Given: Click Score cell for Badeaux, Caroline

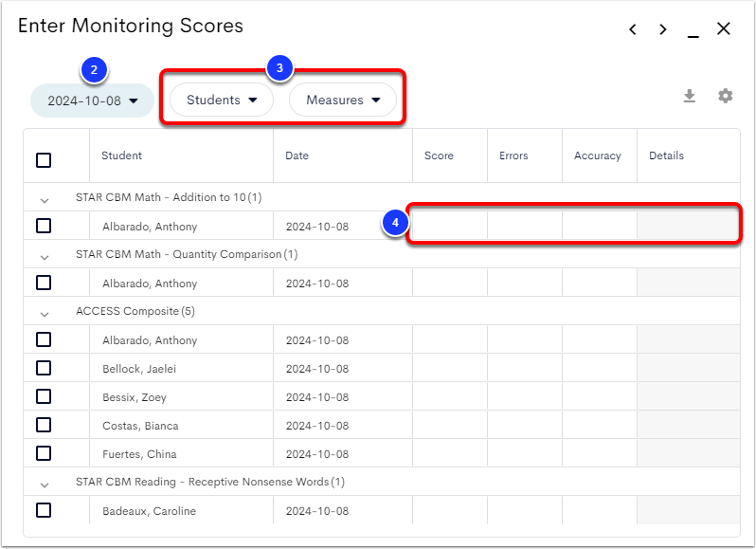Looking at the screenshot, I should click(x=450, y=510).
